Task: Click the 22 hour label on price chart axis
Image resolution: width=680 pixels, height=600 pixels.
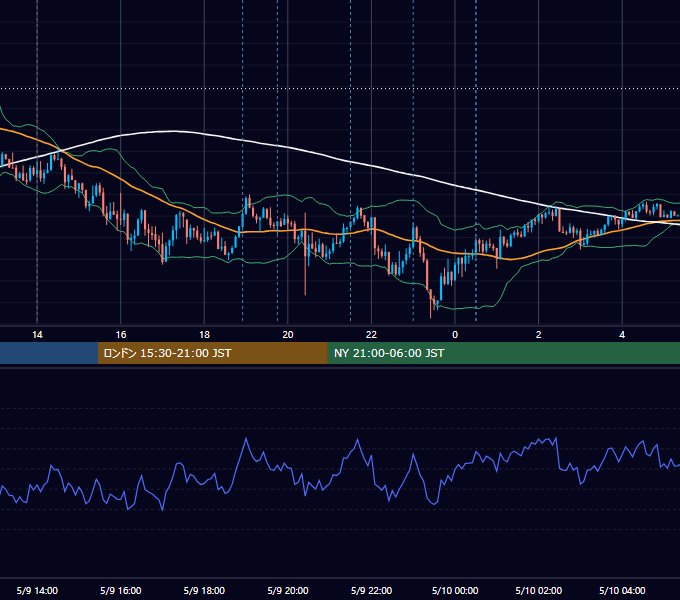Action: click(x=371, y=334)
